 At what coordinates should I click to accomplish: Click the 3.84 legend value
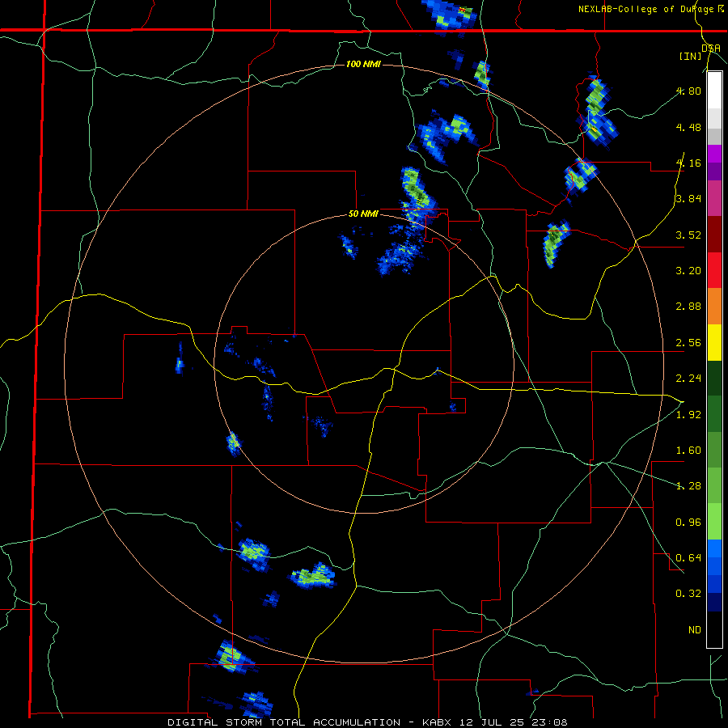coord(689,199)
